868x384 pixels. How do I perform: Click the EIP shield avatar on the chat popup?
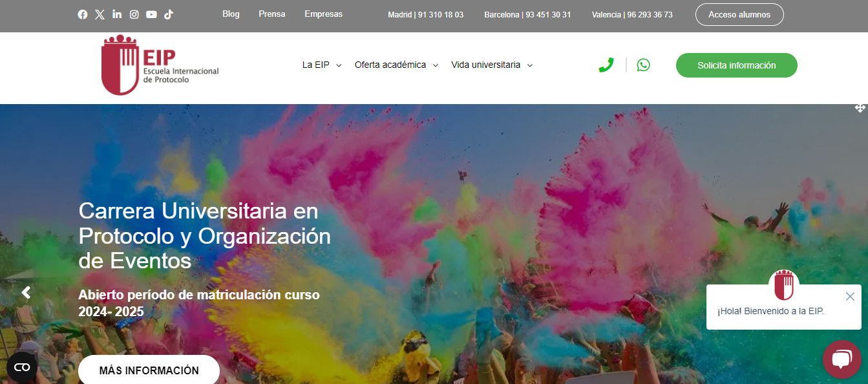(x=784, y=285)
